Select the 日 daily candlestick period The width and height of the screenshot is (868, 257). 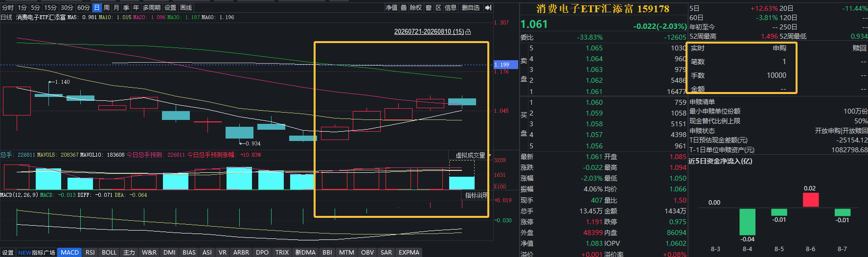coord(97,7)
